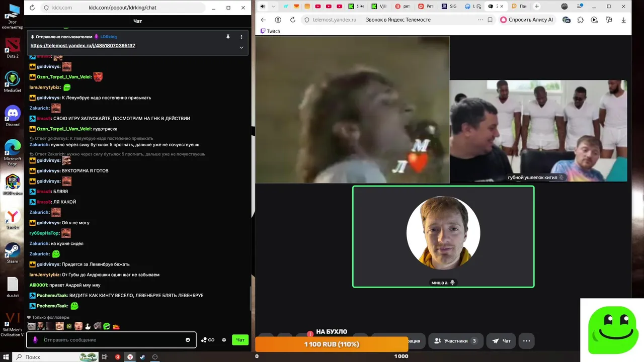
Task: Open OBS Studio from the taskbar
Action: (x=155, y=357)
